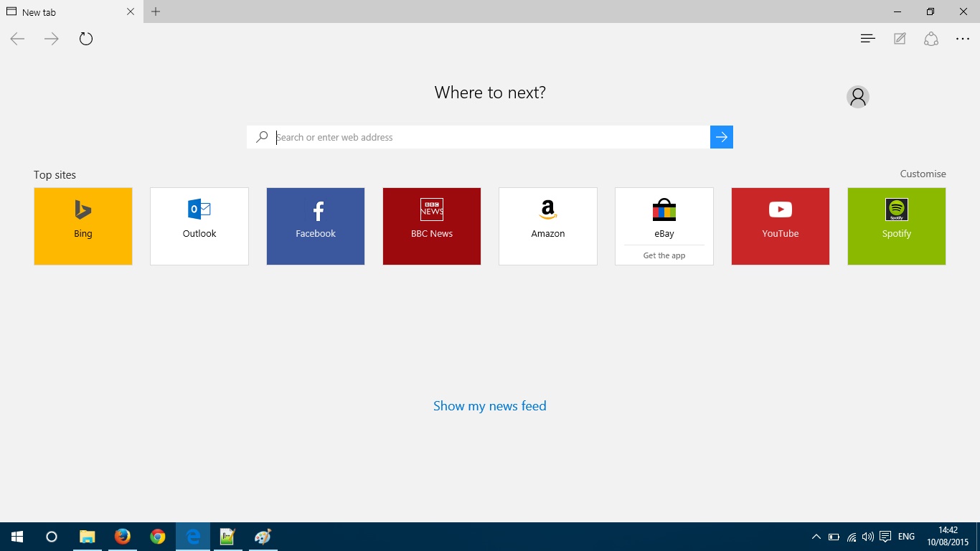Open the Outlook top site tile
Image resolution: width=980 pixels, height=551 pixels.
[x=199, y=226]
